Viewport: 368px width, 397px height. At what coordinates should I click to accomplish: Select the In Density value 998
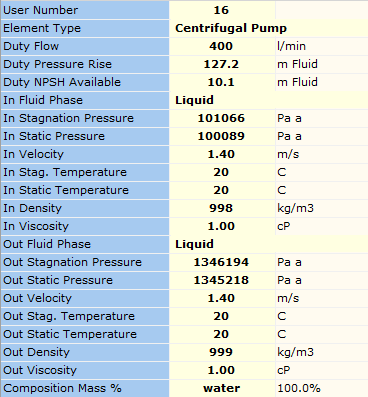tap(221, 208)
